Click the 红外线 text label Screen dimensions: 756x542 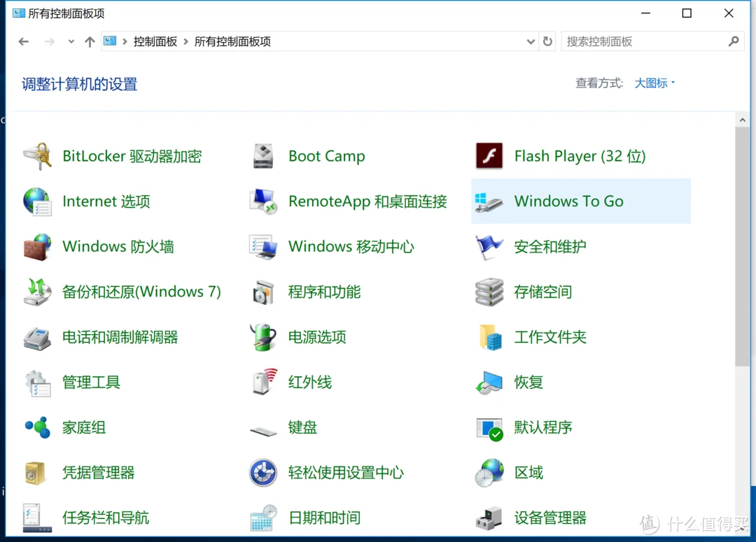coord(310,383)
